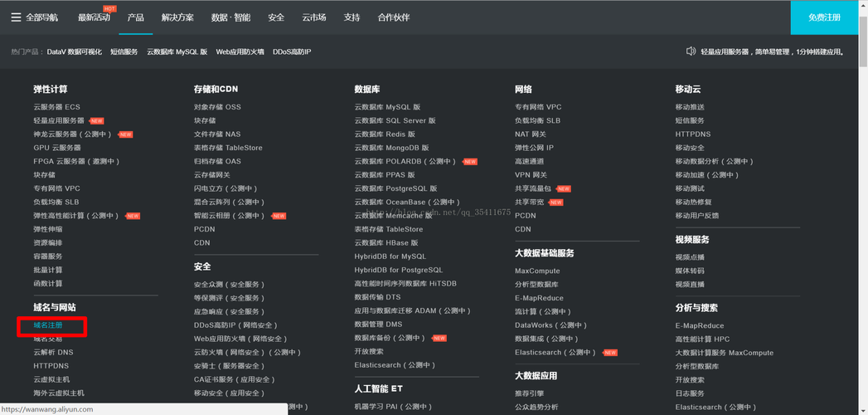
Task: Open 媒体转码 link
Action: pos(690,271)
